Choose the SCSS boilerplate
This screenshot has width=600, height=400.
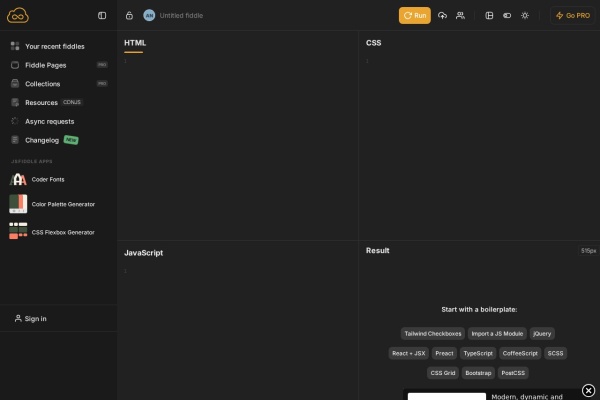(555, 353)
